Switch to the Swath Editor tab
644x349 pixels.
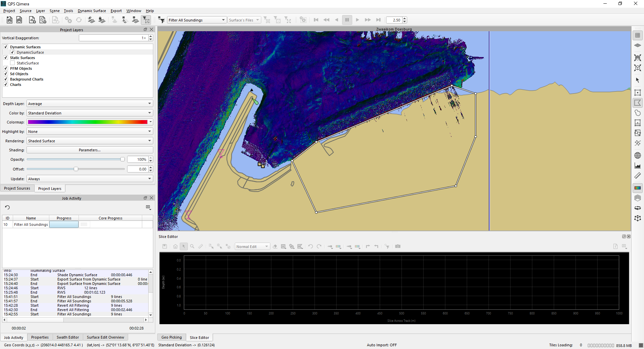coord(68,337)
